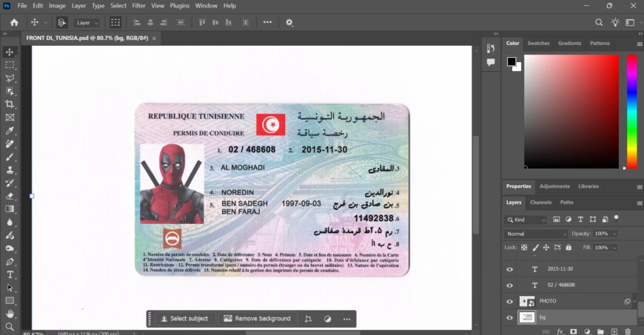Select the Eraser tool
Screen dimensions: 644x335
click(10, 196)
